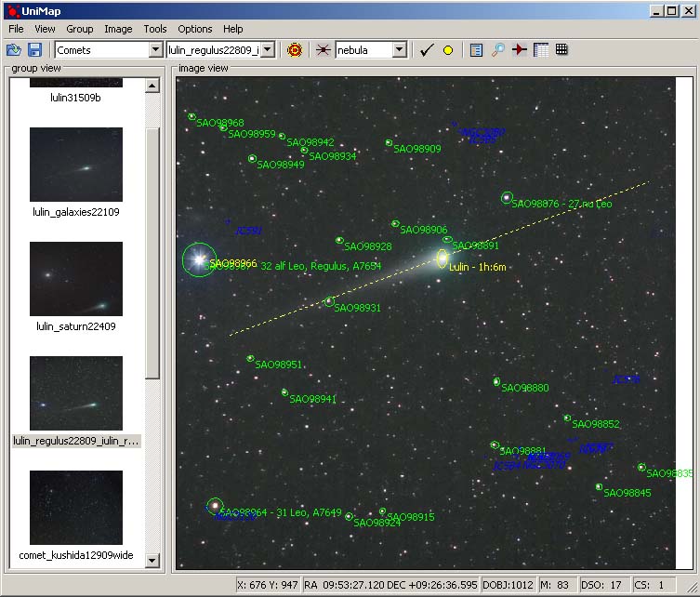Open the Group menu

coord(79,29)
